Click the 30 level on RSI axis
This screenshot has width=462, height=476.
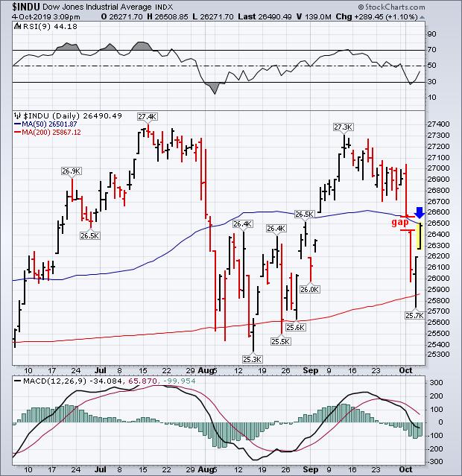431,82
